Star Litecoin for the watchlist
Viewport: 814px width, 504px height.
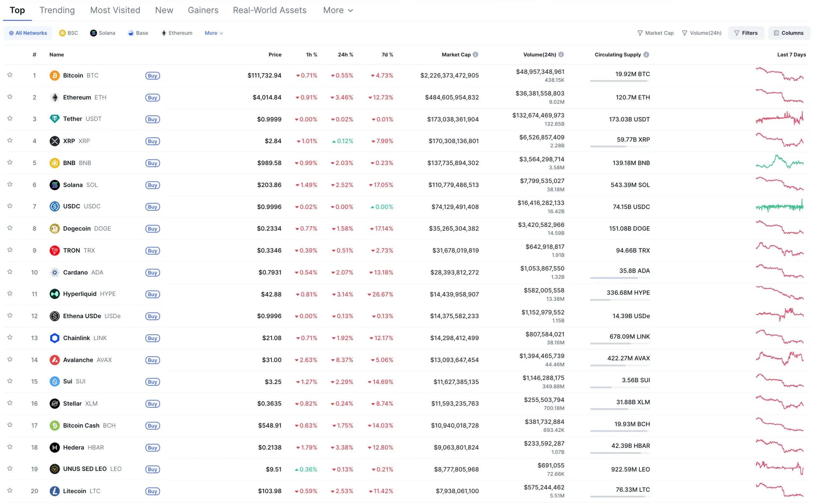10,490
